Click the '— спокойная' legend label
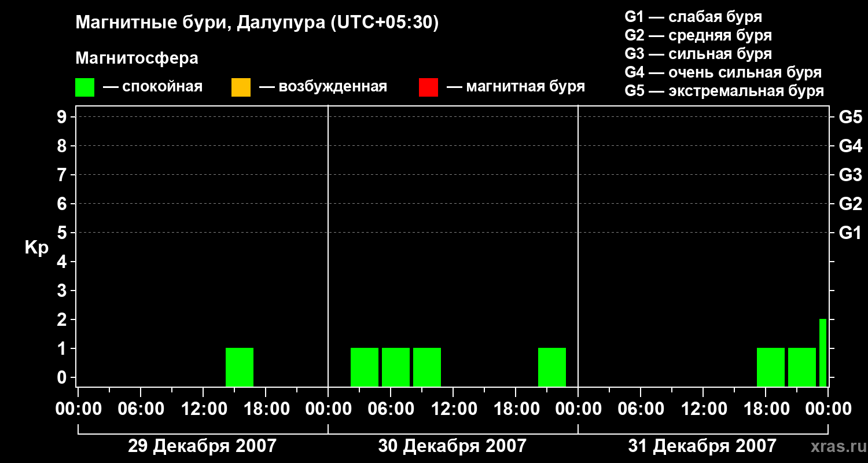The image size is (868, 463). (153, 87)
